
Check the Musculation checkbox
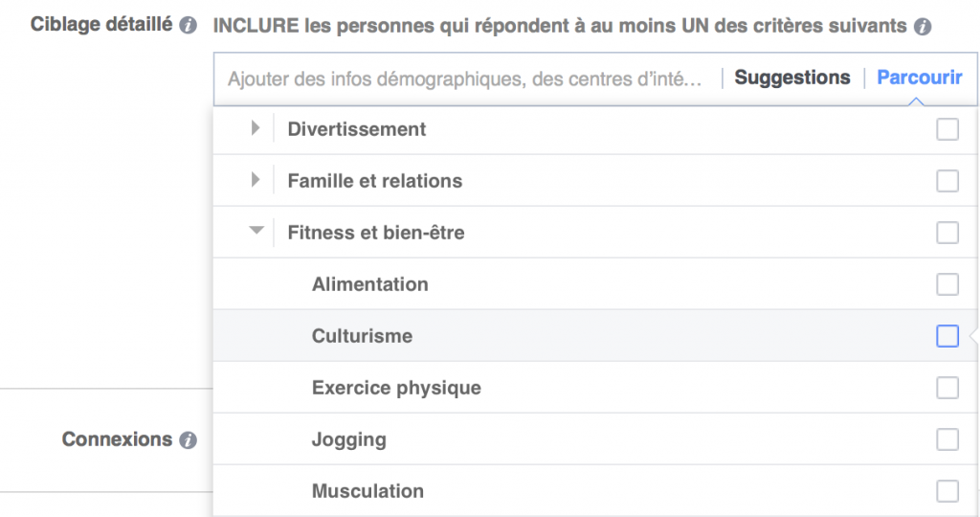pos(947,491)
